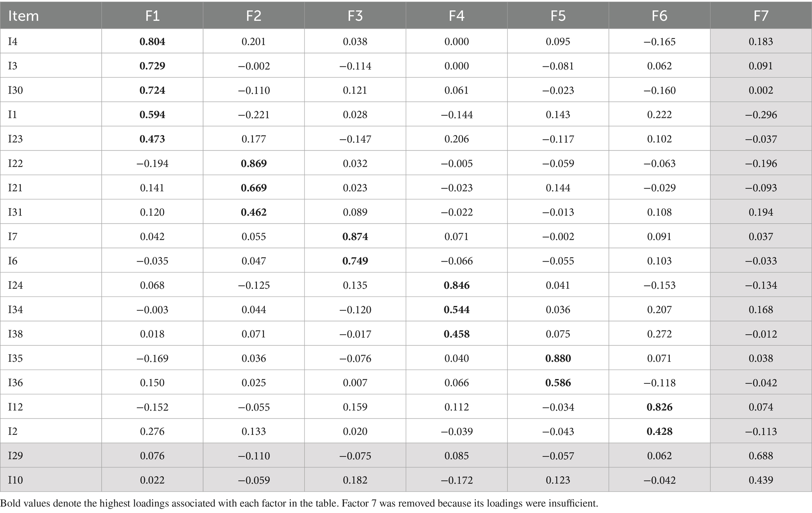
Task: Select the F4 column header
Action: point(456,16)
